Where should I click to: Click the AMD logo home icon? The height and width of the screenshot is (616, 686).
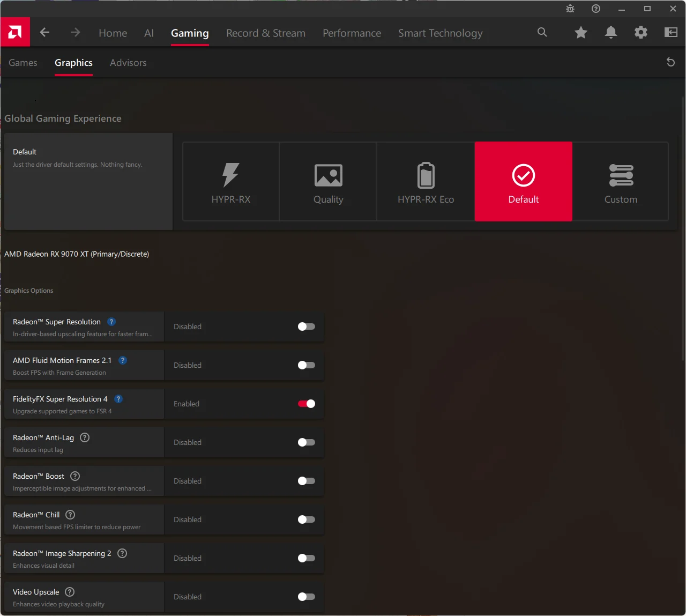click(15, 33)
